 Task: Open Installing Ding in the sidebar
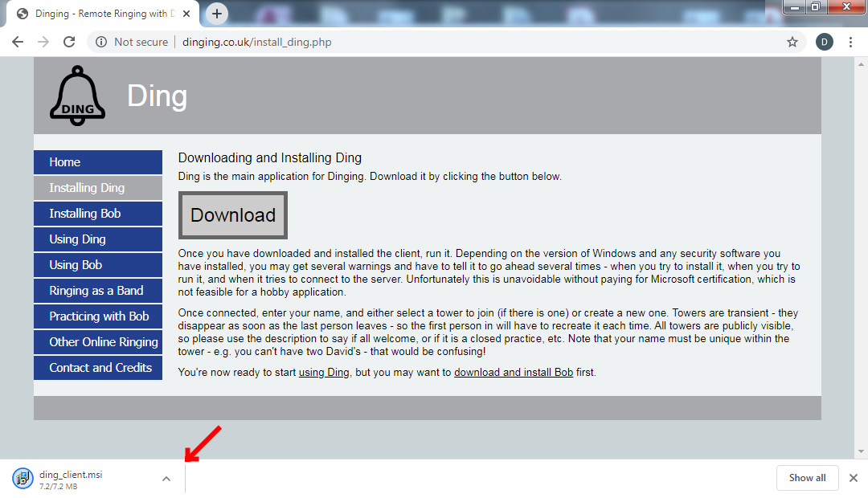tap(98, 188)
